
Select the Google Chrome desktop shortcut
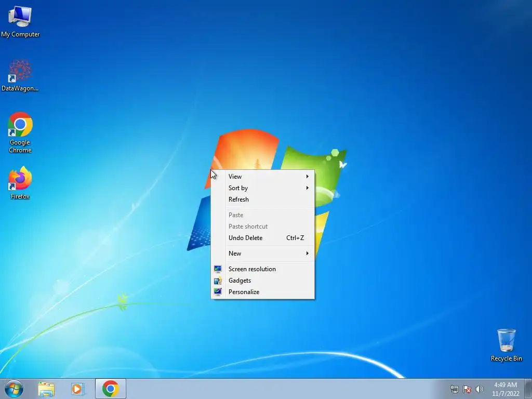click(20, 132)
